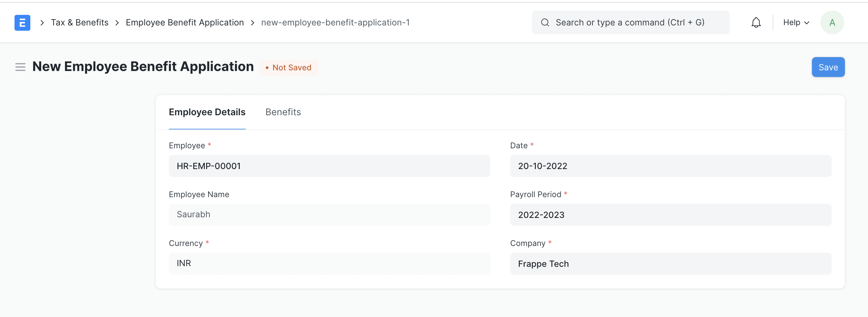Open the sidebar hamburger menu
Image resolution: width=868 pixels, height=317 pixels.
(20, 67)
